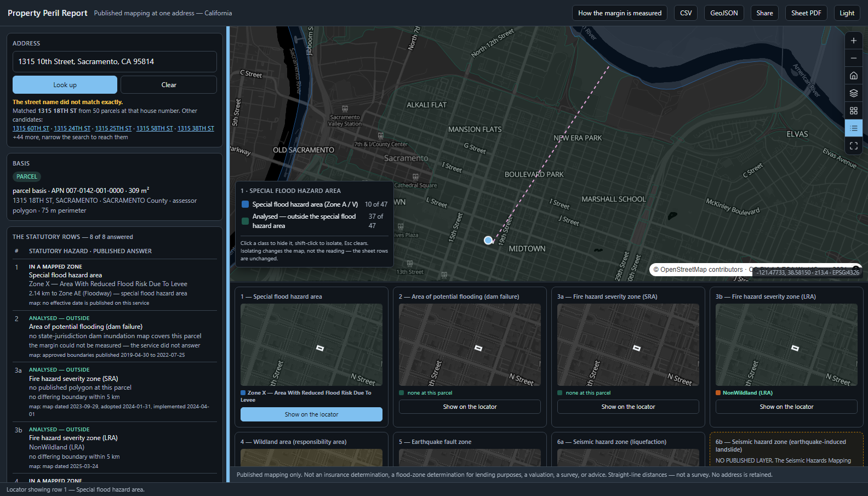
Task: Choose candidate 1315 24TH ST
Action: (x=72, y=128)
